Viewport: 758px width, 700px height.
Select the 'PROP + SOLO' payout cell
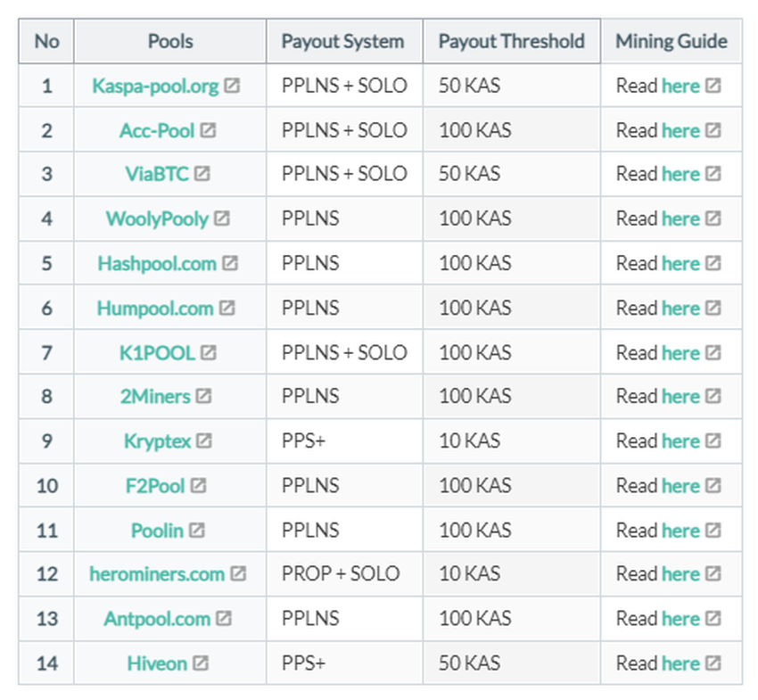click(x=345, y=574)
